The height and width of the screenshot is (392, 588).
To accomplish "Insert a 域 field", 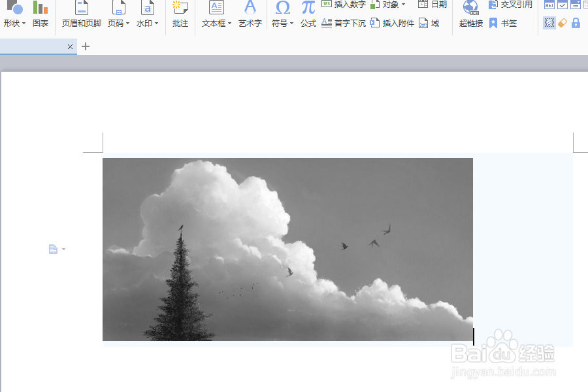I will click(429, 24).
